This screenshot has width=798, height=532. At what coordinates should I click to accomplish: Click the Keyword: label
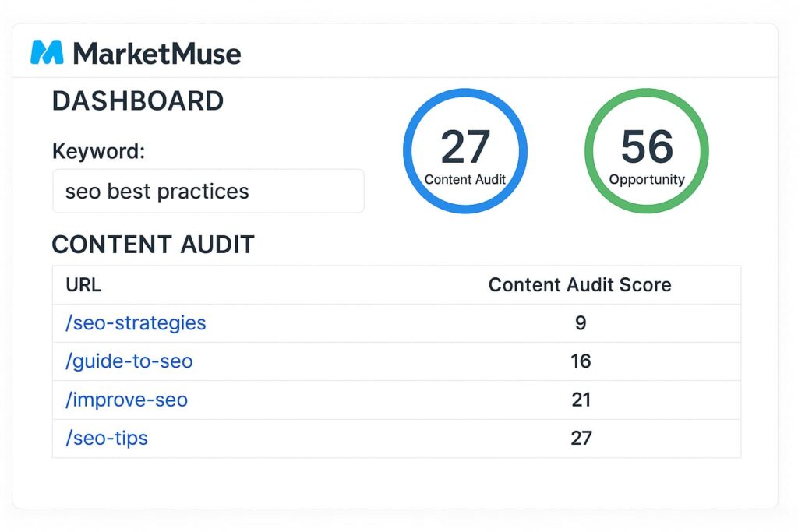coord(99,152)
